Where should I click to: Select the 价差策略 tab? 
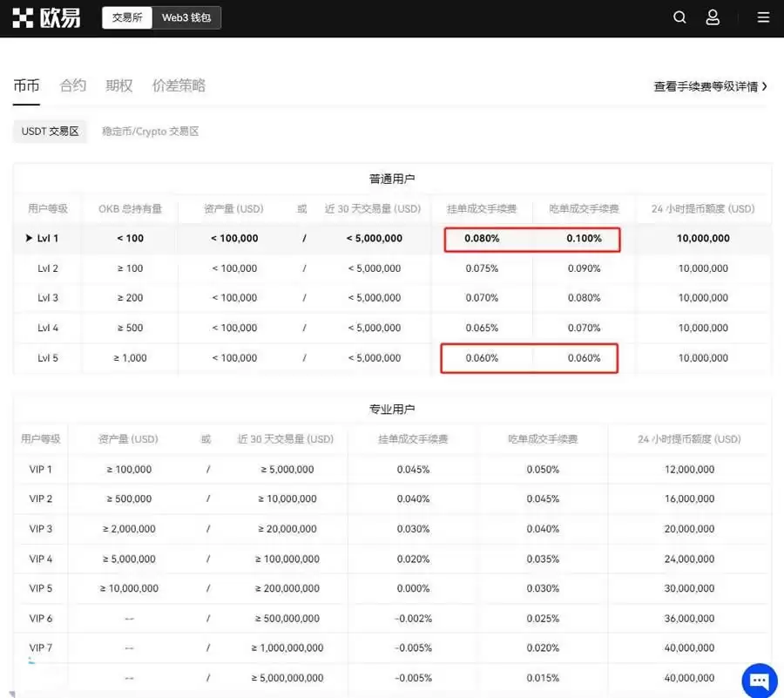(178, 85)
